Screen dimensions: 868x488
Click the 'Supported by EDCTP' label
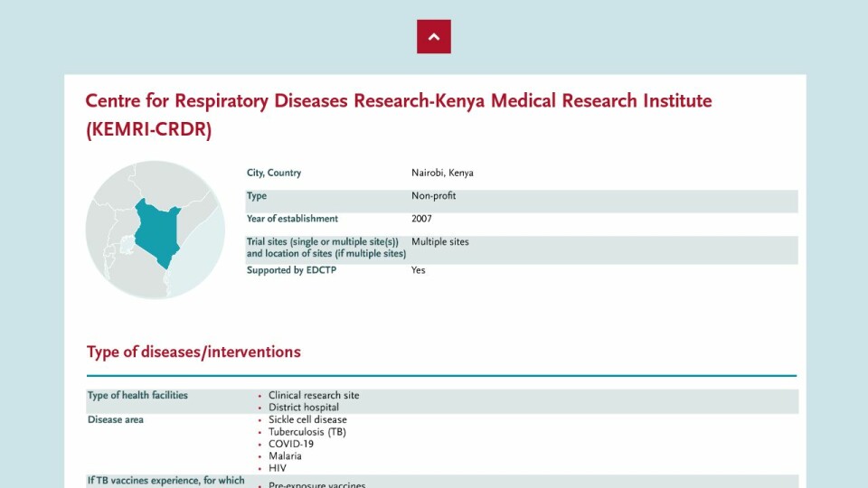click(x=291, y=270)
